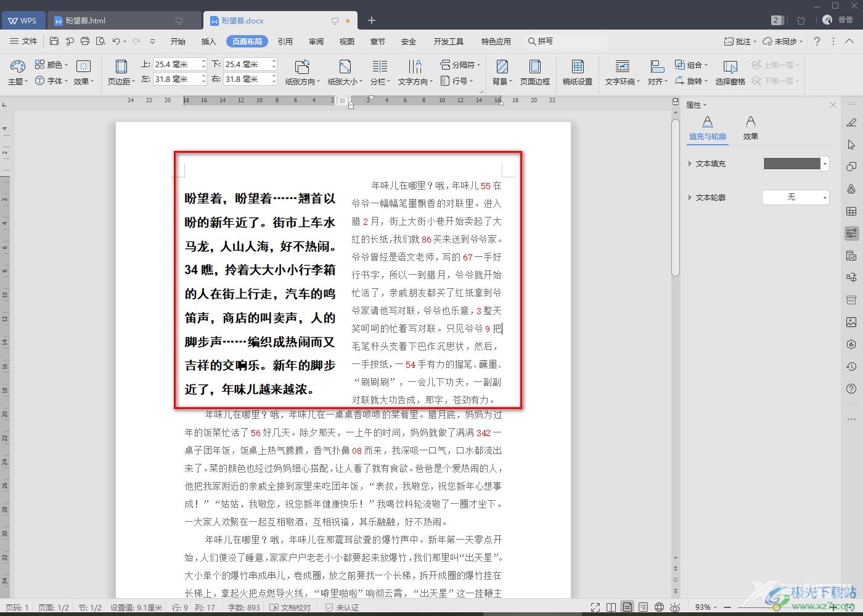Image resolution: width=863 pixels, height=616 pixels.
Task: Toggle document proofing (文档校对) in status bar
Action: coord(290,607)
